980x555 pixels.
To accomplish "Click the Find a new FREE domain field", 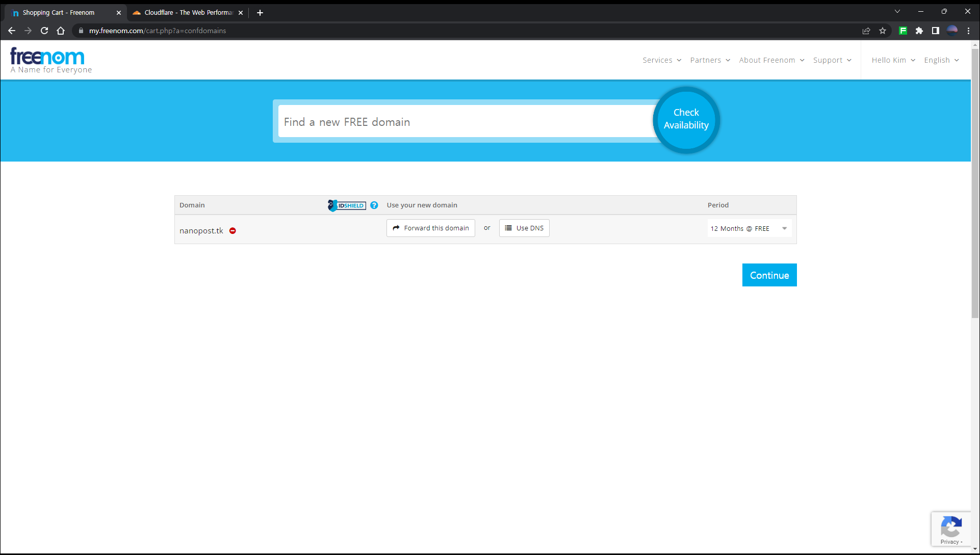I will click(465, 122).
